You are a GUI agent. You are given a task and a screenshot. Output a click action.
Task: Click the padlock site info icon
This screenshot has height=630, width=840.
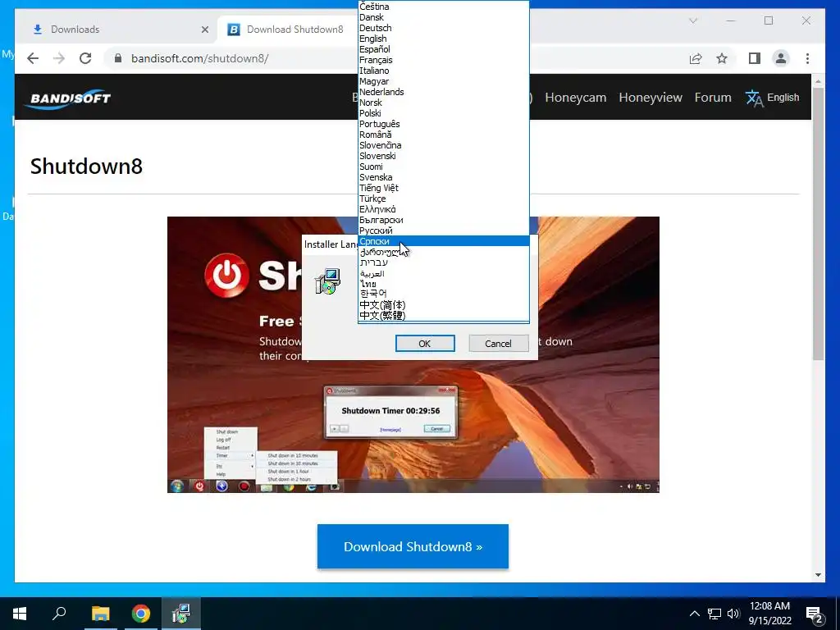click(118, 58)
